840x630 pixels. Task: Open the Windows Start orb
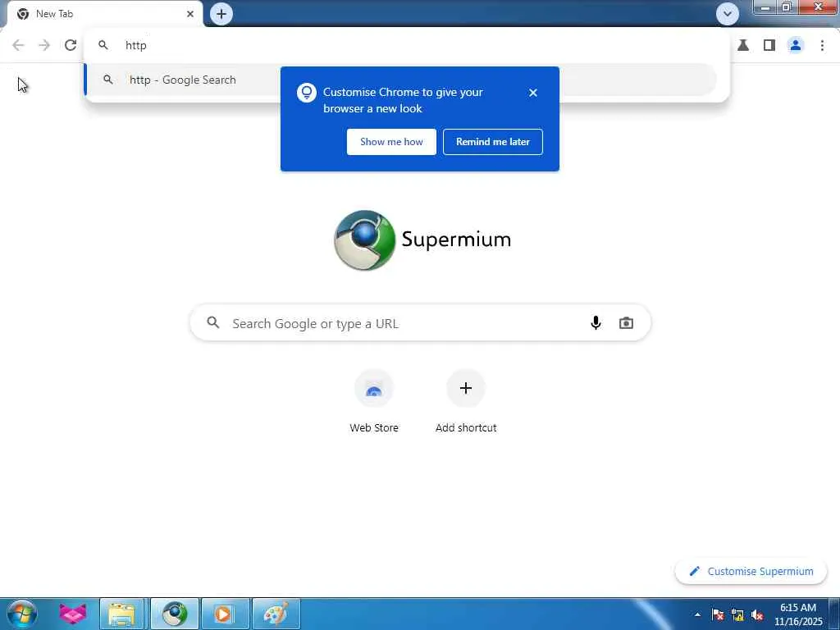[x=22, y=614]
